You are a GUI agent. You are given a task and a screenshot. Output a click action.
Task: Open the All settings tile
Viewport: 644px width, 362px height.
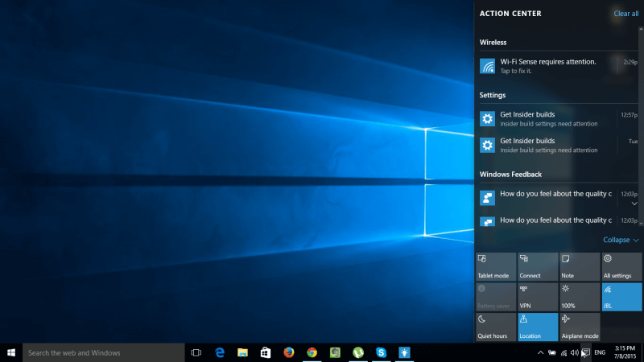(622, 265)
